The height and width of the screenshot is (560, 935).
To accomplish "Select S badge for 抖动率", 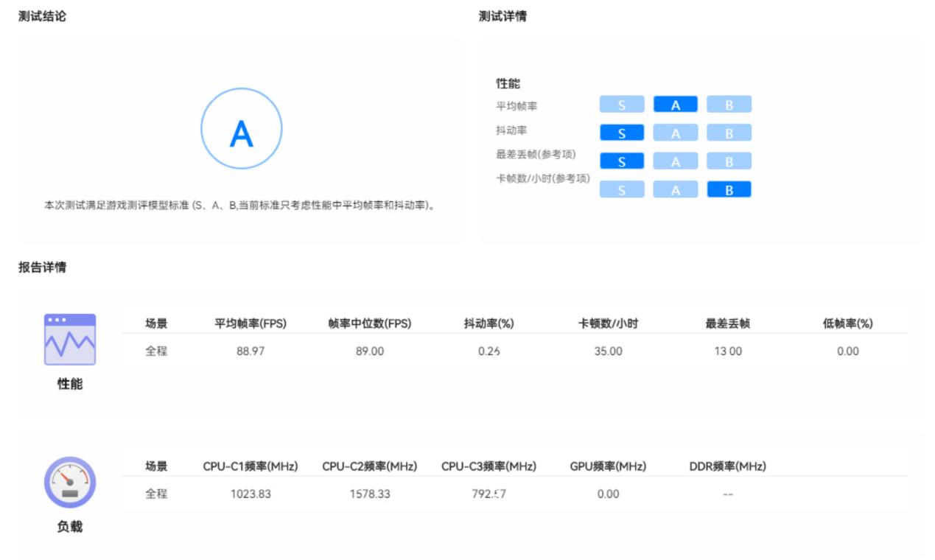I will (622, 133).
